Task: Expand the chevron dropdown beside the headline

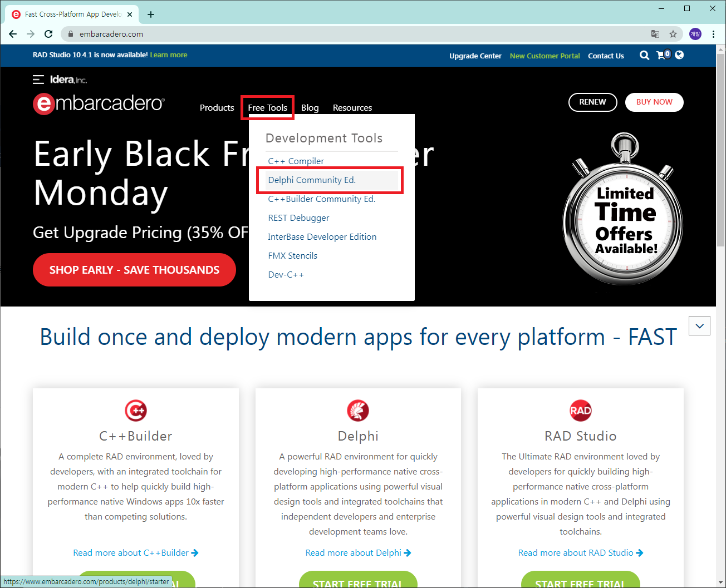Action: 700,326
